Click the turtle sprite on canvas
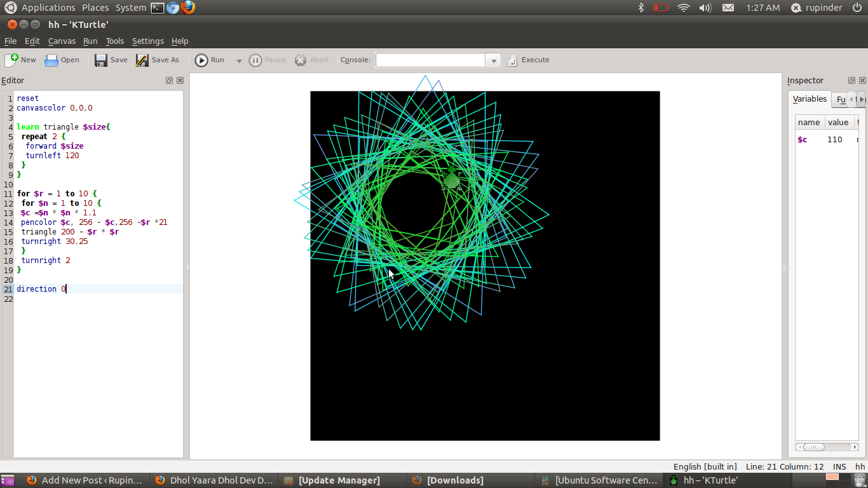The height and width of the screenshot is (488, 868). (x=452, y=179)
